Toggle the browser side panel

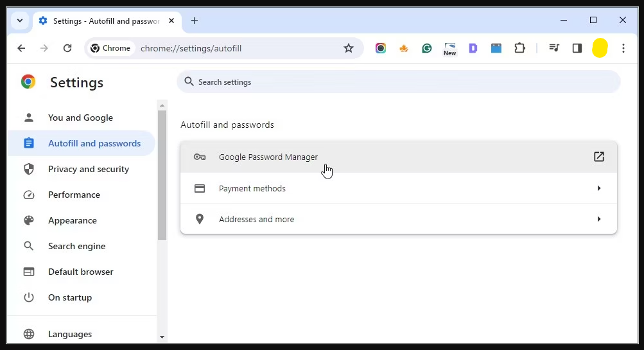[577, 48]
